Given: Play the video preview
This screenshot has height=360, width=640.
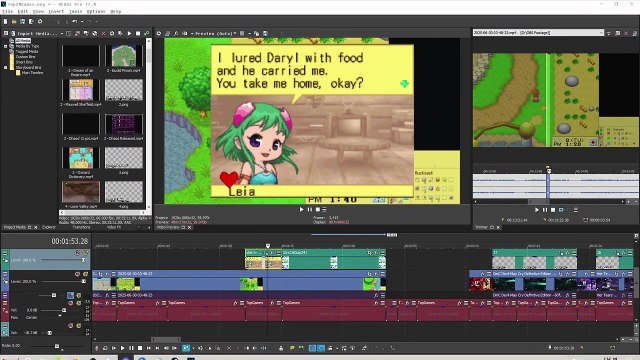Looking at the screenshot, I should 302,209.
